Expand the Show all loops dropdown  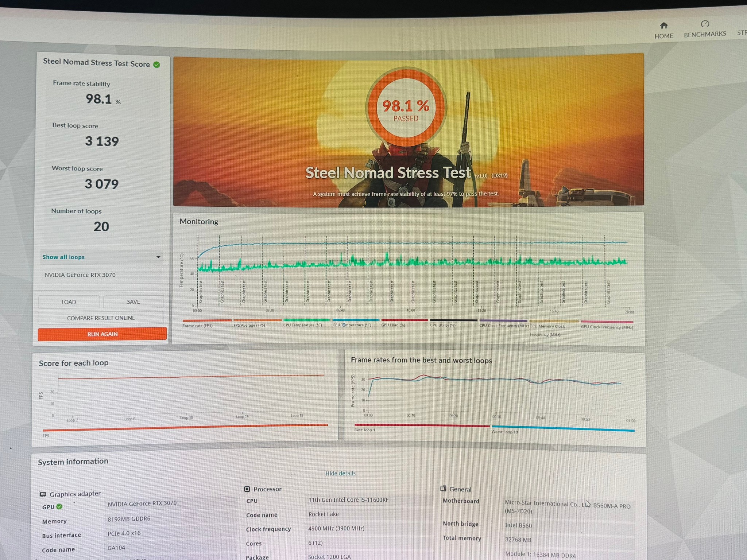pyautogui.click(x=101, y=257)
